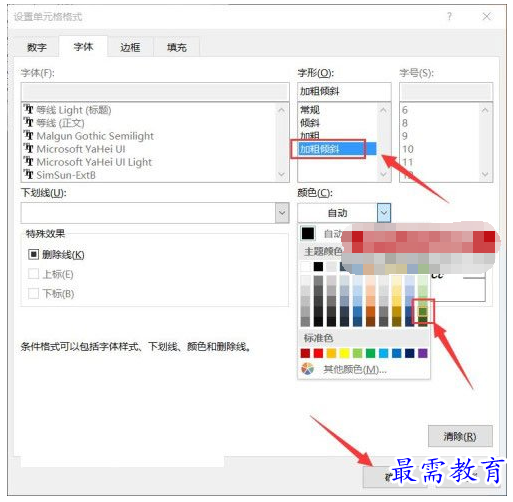This screenshot has width=513, height=502.
Task: Pick green standard color
Action: (370, 353)
